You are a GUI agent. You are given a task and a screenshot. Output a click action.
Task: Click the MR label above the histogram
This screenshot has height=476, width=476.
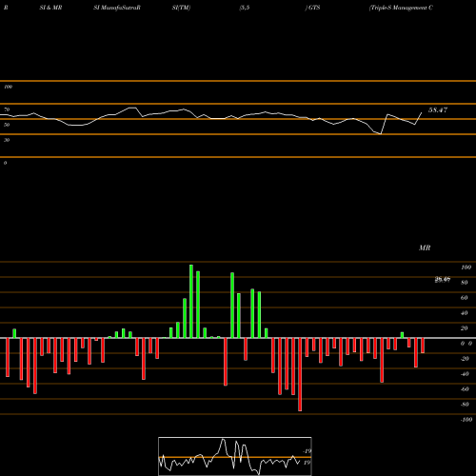click(x=425, y=248)
